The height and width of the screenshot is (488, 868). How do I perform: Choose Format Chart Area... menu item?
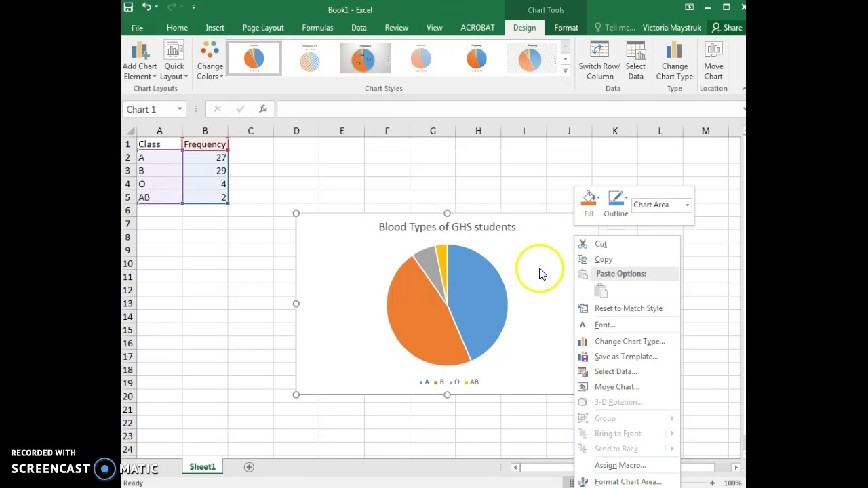coord(627,481)
